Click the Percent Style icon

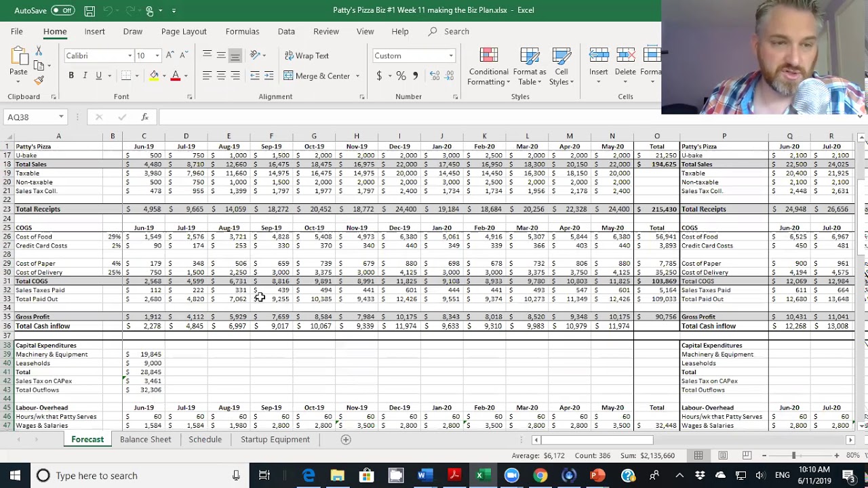pyautogui.click(x=401, y=76)
